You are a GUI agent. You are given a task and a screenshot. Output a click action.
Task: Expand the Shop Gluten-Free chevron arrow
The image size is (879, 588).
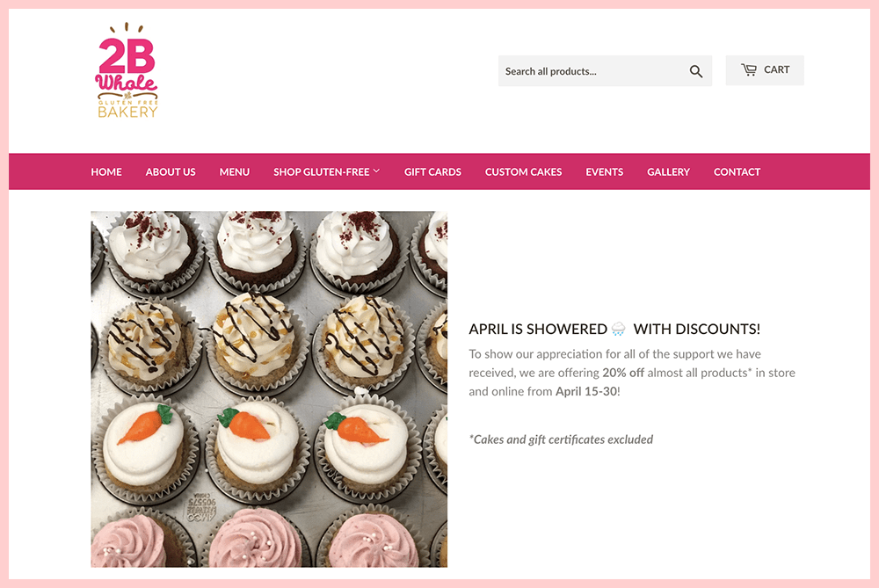[x=377, y=171]
